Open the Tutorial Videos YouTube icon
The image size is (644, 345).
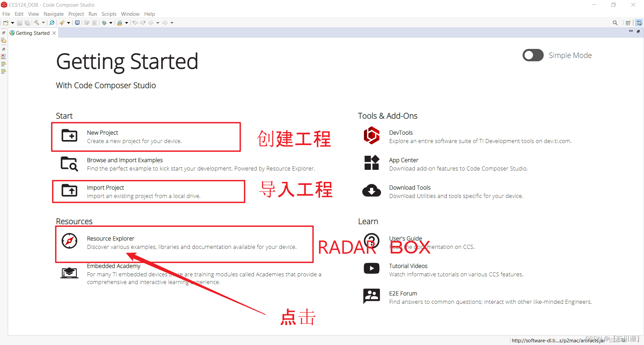click(372, 268)
